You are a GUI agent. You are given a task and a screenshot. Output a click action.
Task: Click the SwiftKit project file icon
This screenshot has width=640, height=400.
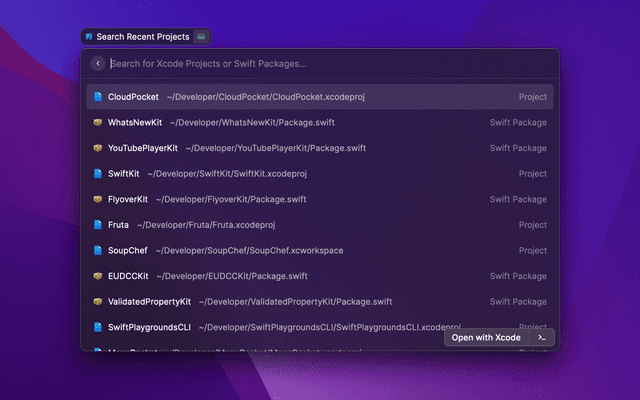click(97, 174)
